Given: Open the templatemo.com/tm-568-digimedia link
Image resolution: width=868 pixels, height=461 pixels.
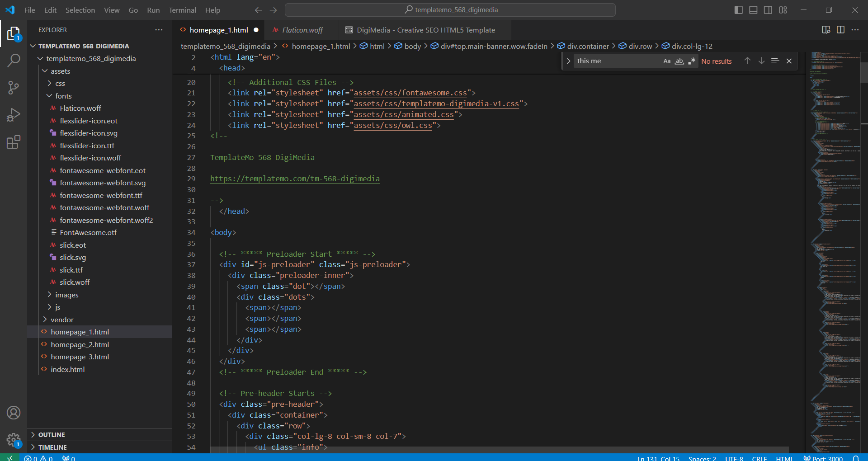Looking at the screenshot, I should (295, 179).
